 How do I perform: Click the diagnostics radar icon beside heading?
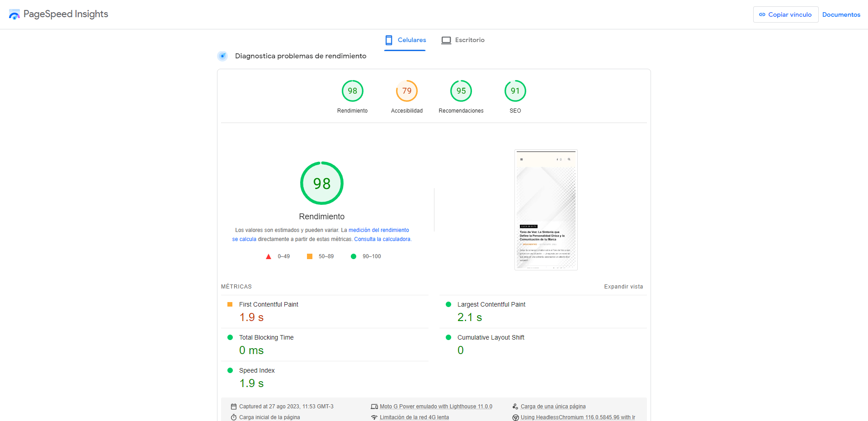pyautogui.click(x=222, y=56)
